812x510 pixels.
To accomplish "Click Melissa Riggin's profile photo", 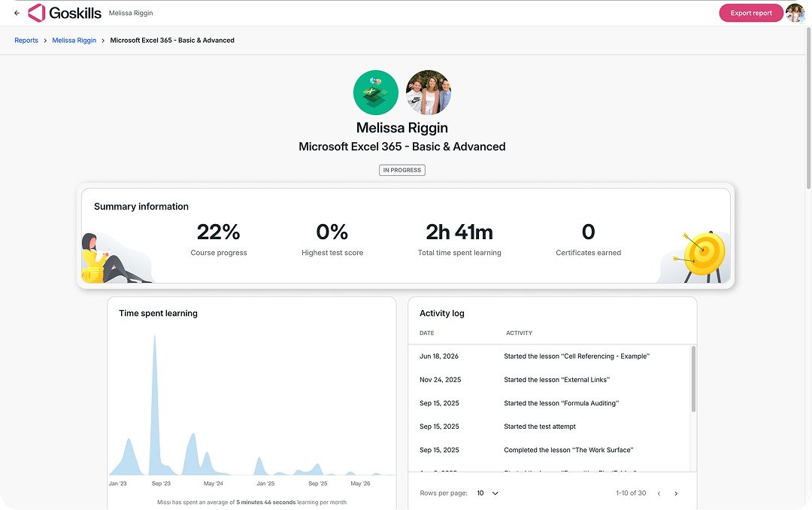I will pyautogui.click(x=429, y=93).
